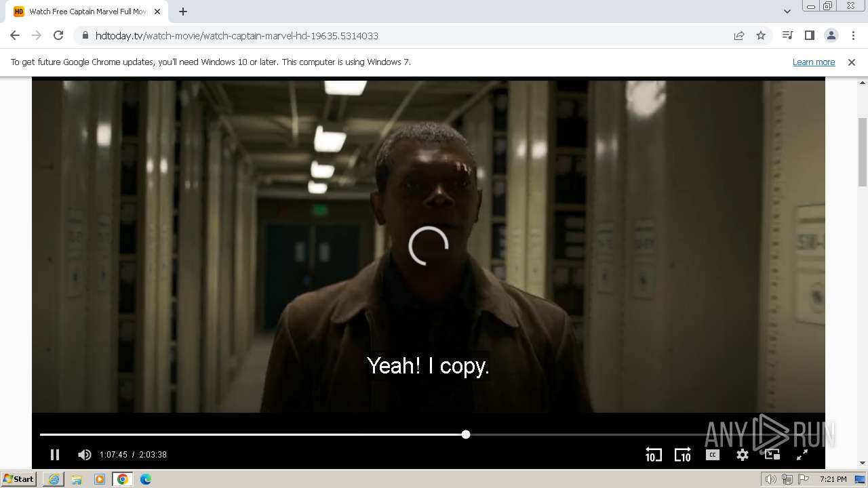The image size is (868, 488).
Task: Enable picture-in-picture mode
Action: (x=772, y=455)
